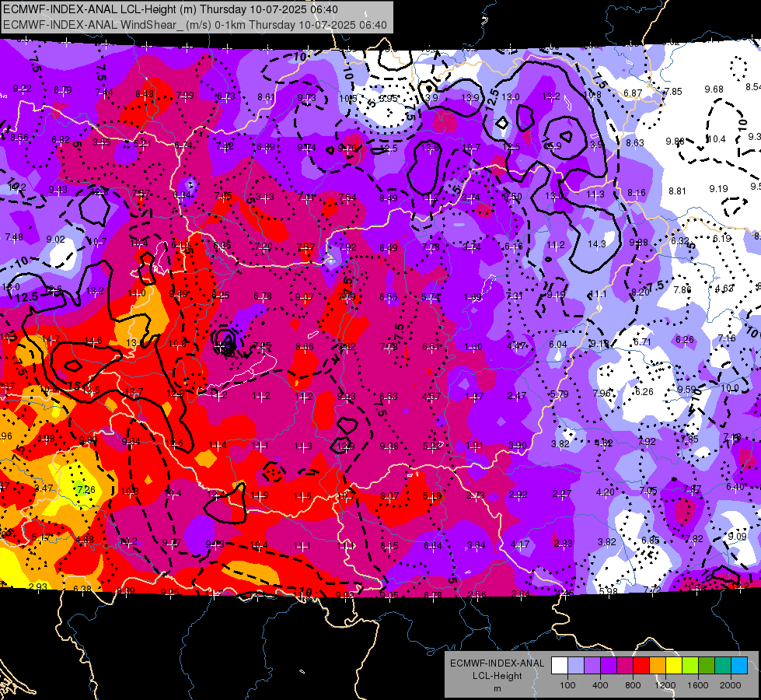Click the dark green legend swatch after 1600

(x=707, y=665)
